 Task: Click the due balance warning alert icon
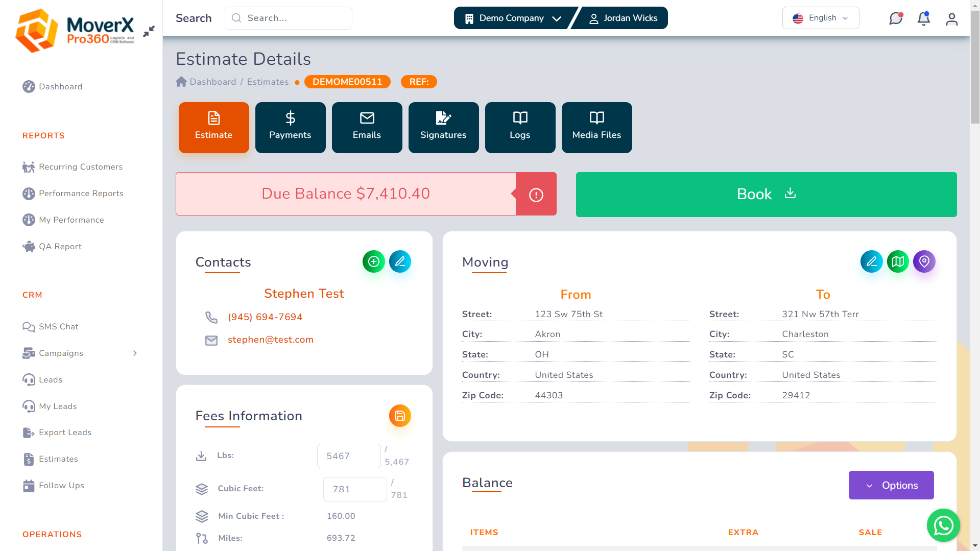[536, 194]
